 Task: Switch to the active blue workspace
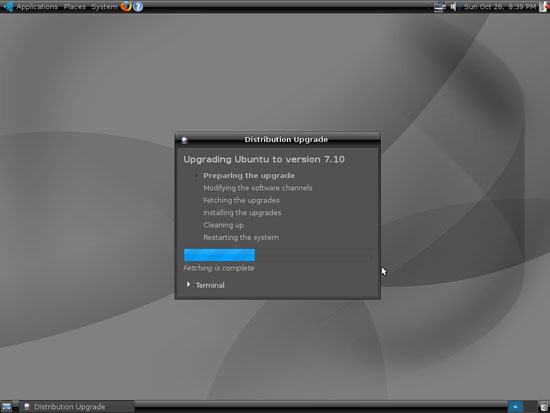point(515,407)
